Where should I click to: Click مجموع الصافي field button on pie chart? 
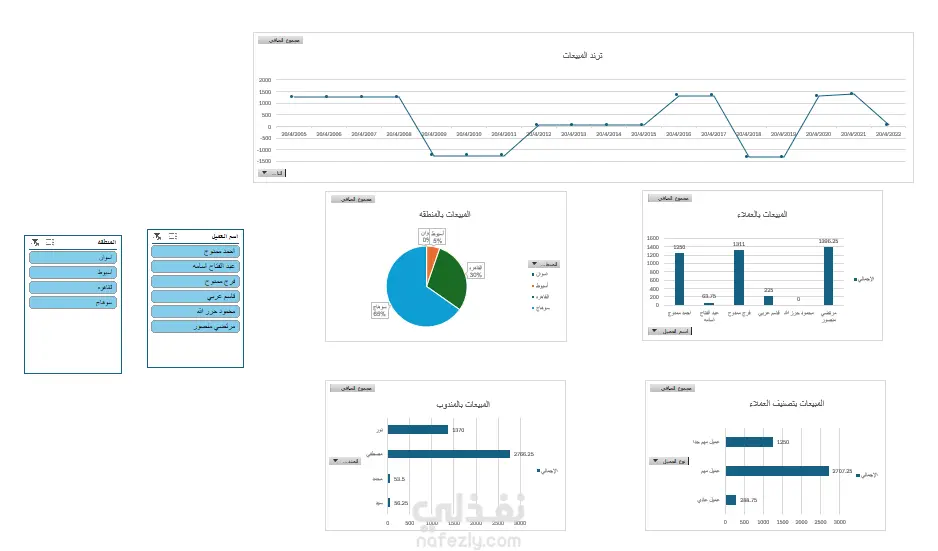pyautogui.click(x=353, y=199)
